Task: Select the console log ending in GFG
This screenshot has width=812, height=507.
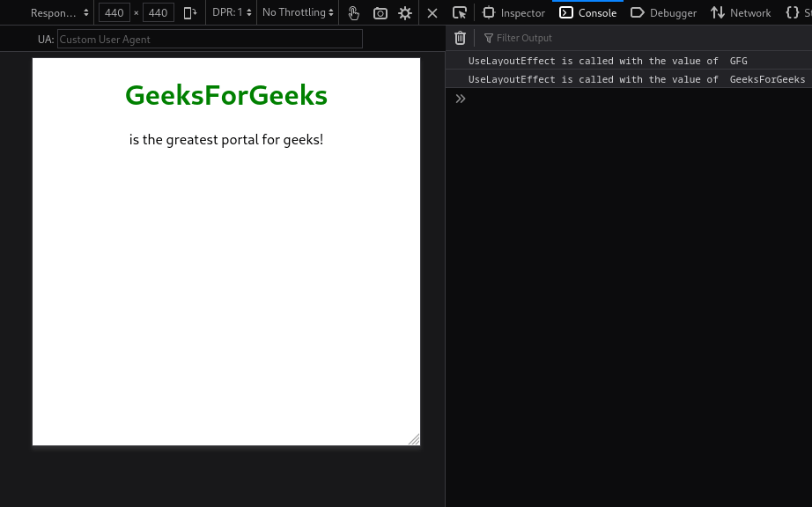Action: [x=629, y=61]
